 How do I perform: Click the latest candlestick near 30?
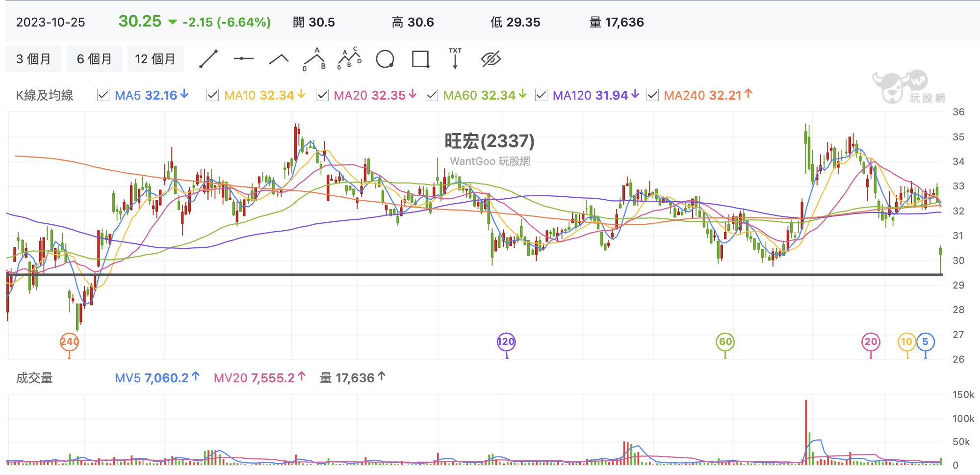[941, 259]
